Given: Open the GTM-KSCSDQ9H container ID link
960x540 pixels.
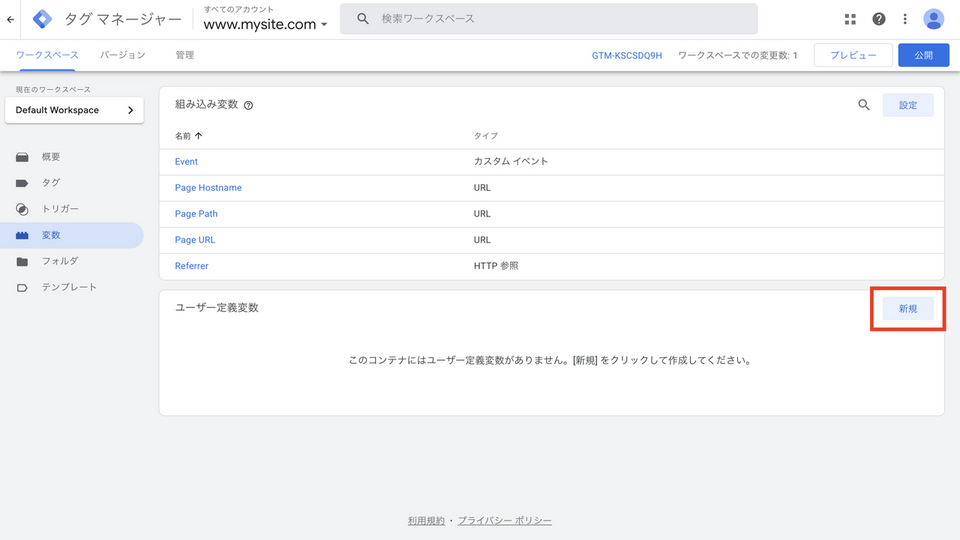Looking at the screenshot, I should coord(627,56).
